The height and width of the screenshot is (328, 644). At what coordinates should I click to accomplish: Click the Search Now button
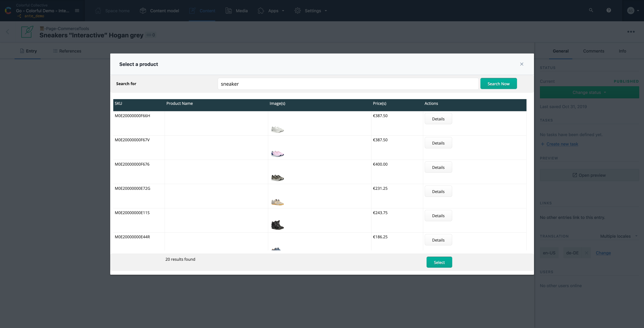point(499,84)
